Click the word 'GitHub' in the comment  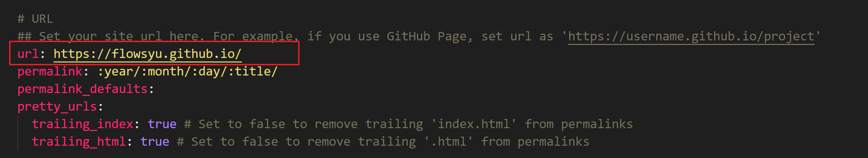click(409, 37)
